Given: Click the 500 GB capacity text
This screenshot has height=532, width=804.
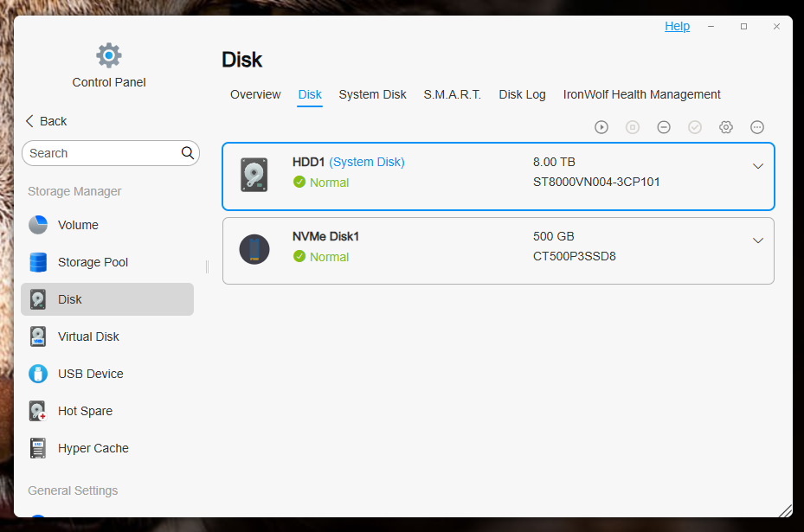Looking at the screenshot, I should pyautogui.click(x=553, y=236).
